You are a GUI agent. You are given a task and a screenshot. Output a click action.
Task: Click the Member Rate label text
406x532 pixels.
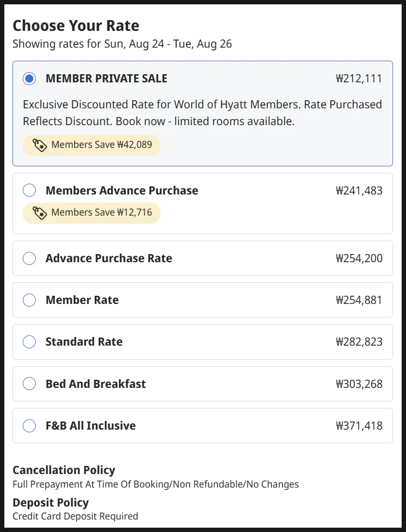(x=82, y=300)
